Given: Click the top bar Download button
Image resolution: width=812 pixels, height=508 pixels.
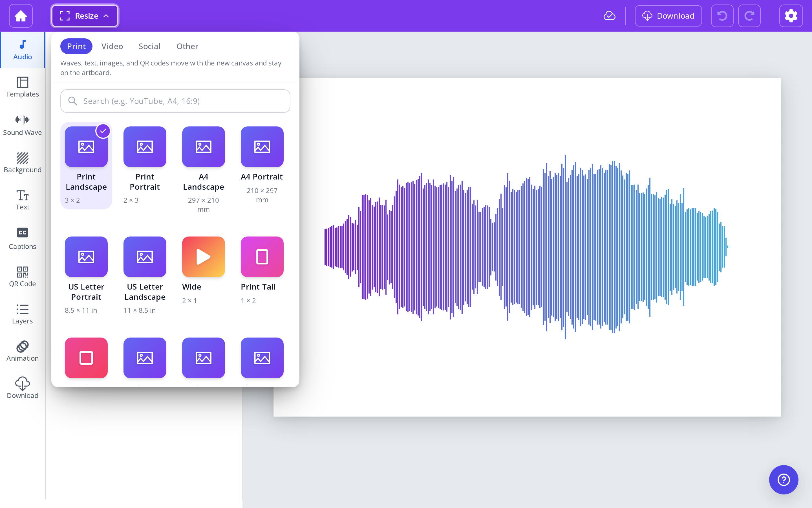Looking at the screenshot, I should point(668,16).
